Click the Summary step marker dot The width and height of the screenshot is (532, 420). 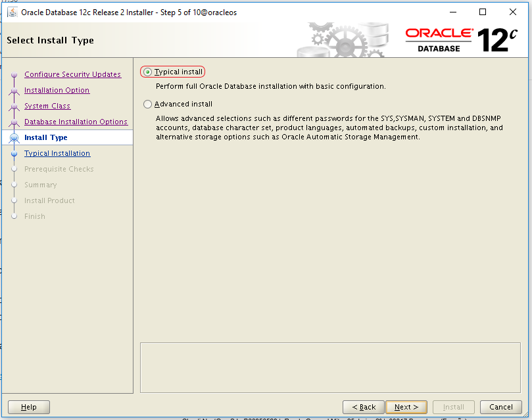click(x=14, y=185)
